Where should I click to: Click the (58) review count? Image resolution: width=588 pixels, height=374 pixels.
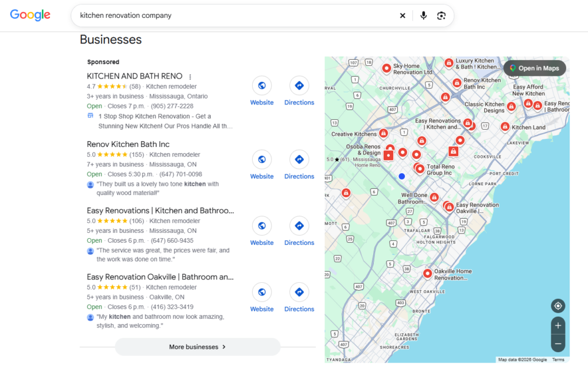click(135, 87)
